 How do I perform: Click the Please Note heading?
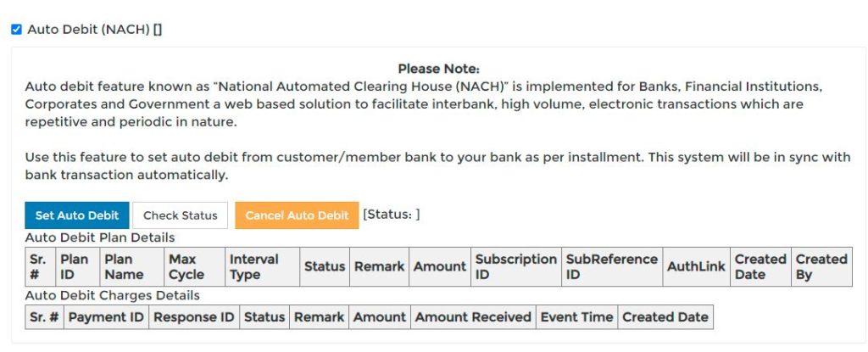(438, 70)
